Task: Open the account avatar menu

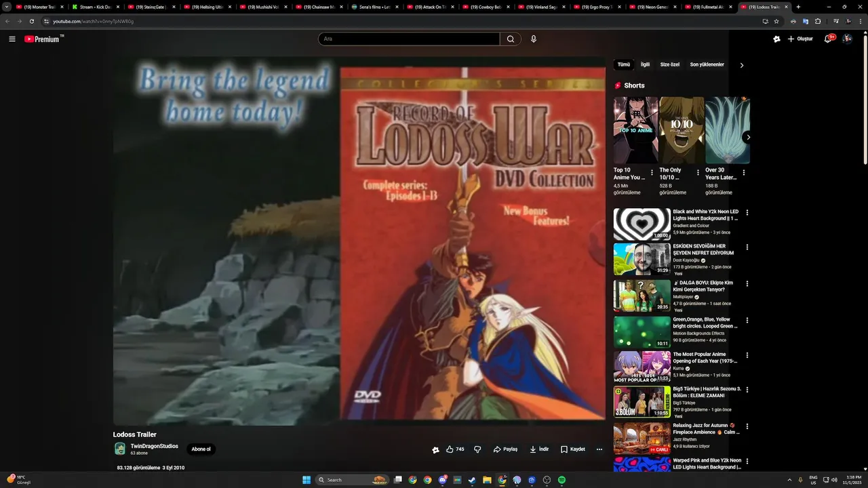Action: pos(847,39)
